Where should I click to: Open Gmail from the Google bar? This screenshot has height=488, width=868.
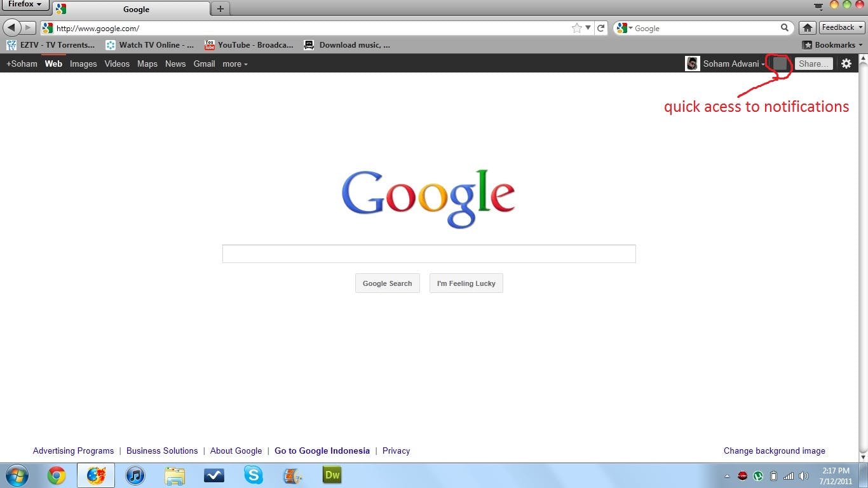click(x=204, y=64)
